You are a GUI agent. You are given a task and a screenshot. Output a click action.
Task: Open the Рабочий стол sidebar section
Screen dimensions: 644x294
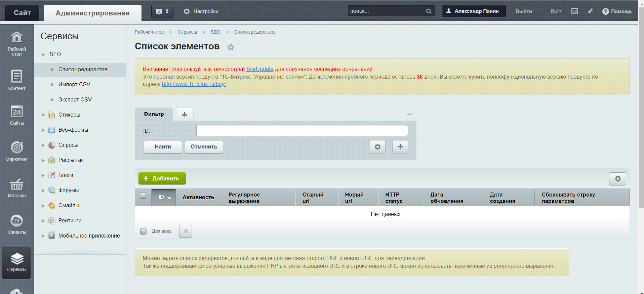[16, 44]
